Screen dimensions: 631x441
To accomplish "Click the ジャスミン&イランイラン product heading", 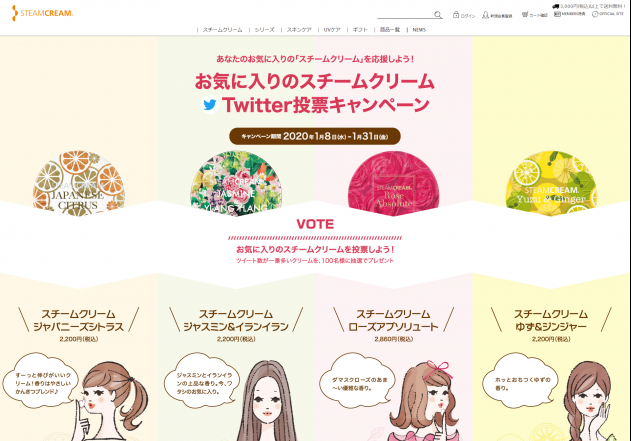I will [236, 320].
